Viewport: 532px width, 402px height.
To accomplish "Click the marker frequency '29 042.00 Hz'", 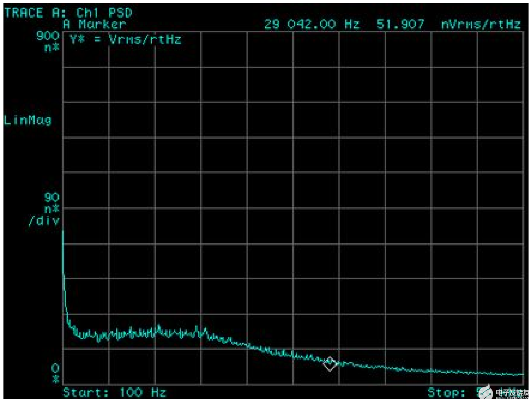I will (x=312, y=24).
